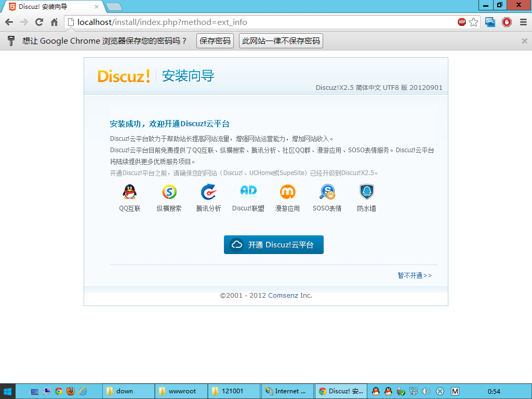Screen dimensions: 532x399
Task: Click the first QQ penguin tray icon
Action: point(376,391)
